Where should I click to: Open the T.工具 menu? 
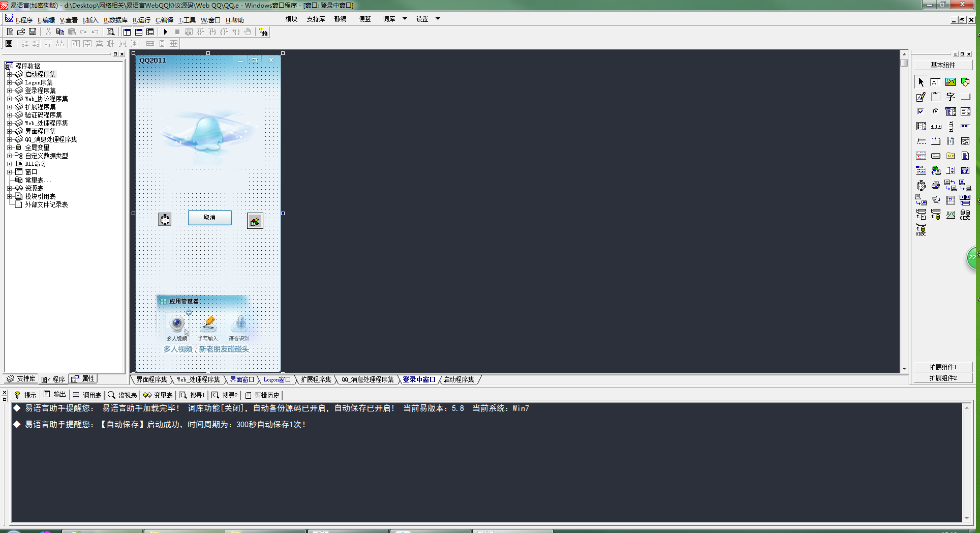[187, 20]
